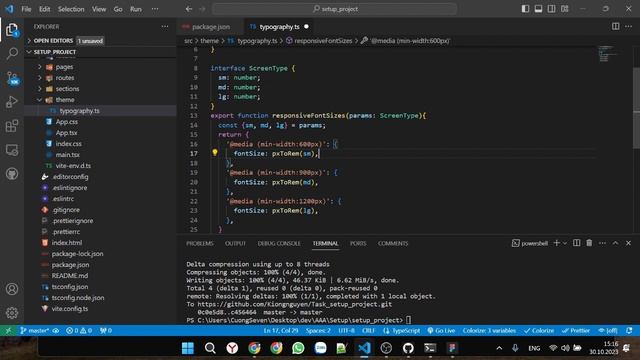The width and height of the screenshot is (640, 360).
Task: Open errors and warnings count in status bar
Action: [79, 330]
